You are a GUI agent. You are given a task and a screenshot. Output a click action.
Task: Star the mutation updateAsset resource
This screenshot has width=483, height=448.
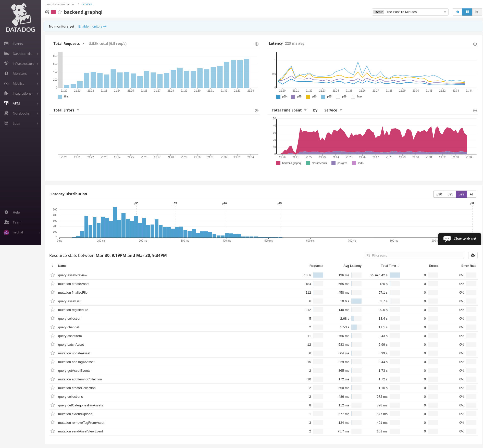coord(53,353)
